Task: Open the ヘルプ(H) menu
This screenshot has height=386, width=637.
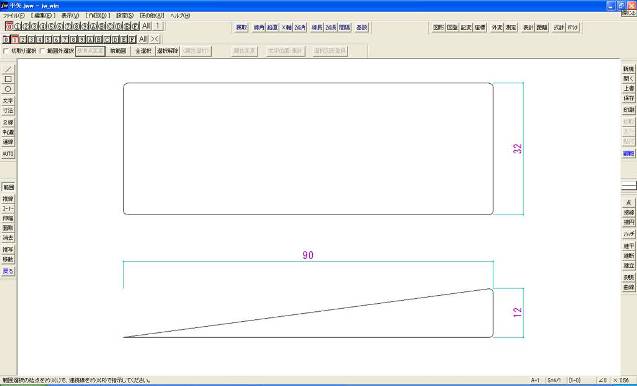Action: 180,15
